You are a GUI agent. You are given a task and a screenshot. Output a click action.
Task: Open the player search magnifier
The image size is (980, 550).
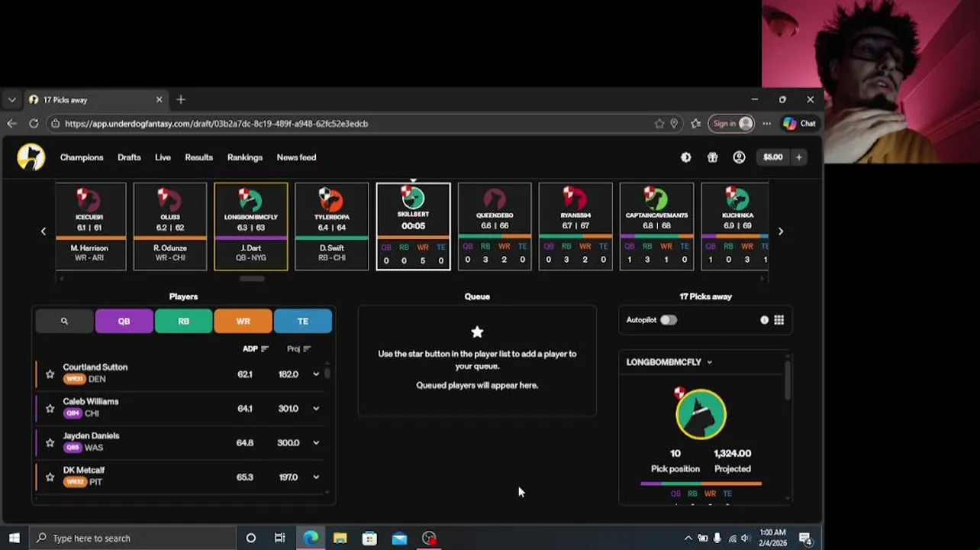coord(64,322)
